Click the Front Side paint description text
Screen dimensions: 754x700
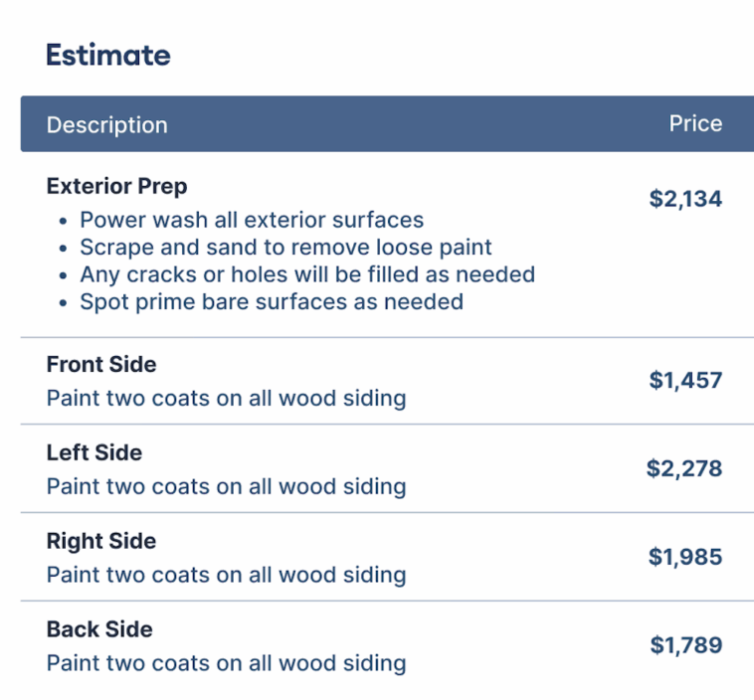point(226,399)
